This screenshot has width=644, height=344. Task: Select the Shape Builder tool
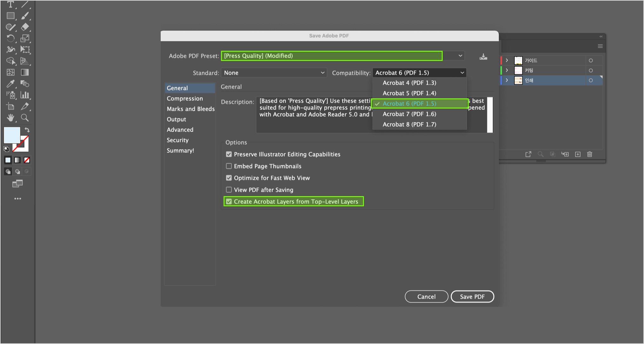(10, 61)
